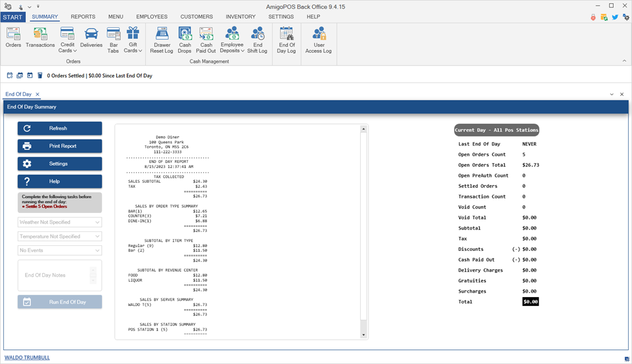Select the SUMMARY ribbon tab

(x=45, y=16)
